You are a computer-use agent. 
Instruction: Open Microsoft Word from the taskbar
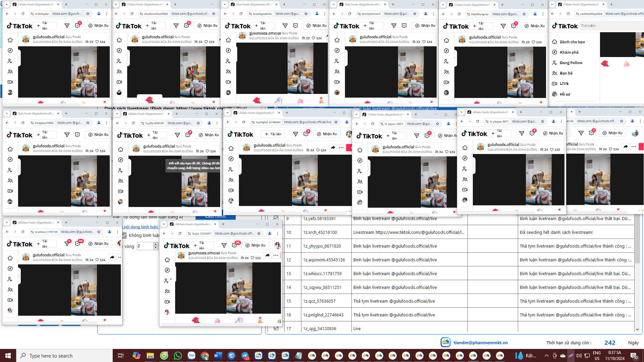point(218,356)
